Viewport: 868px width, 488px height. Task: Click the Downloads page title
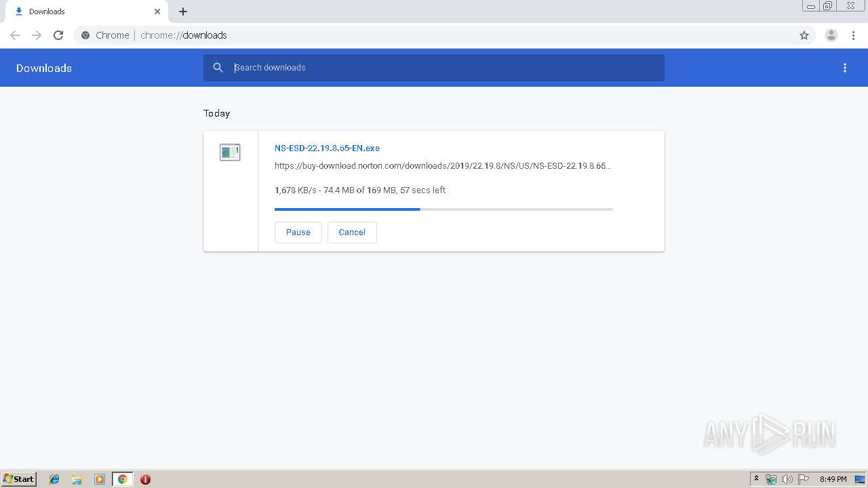[44, 68]
